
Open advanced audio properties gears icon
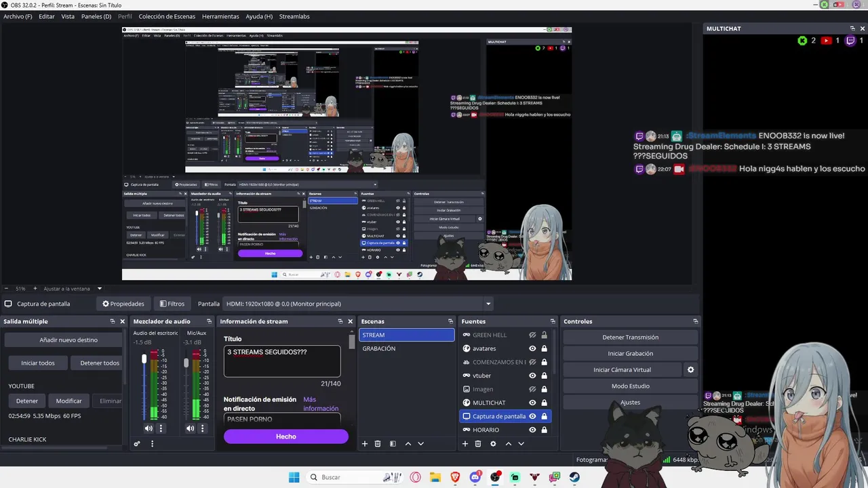pyautogui.click(x=137, y=444)
